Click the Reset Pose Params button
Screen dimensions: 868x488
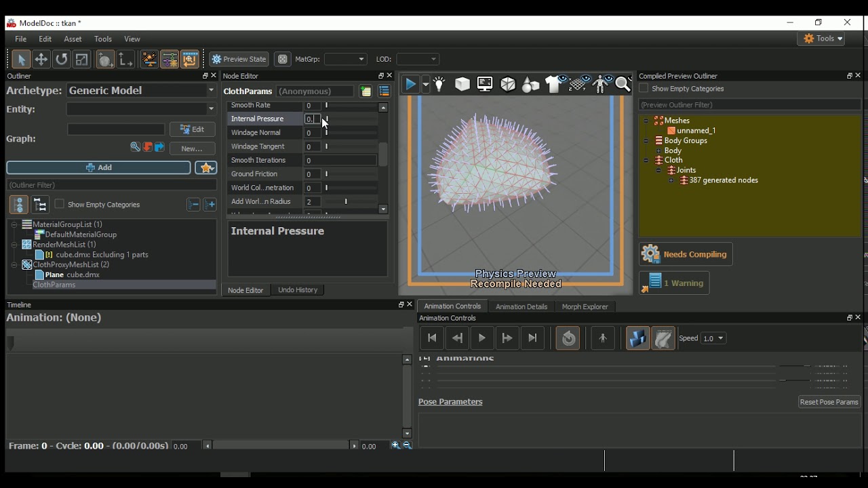click(x=829, y=402)
